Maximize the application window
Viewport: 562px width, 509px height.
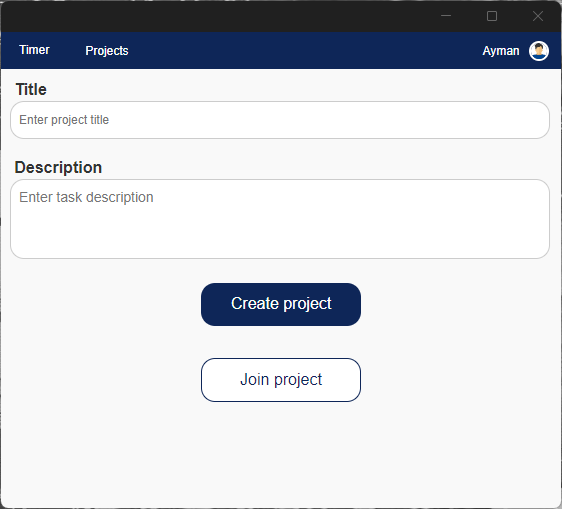(492, 16)
